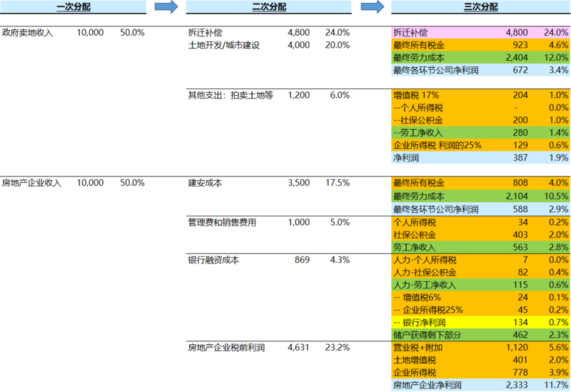Select the 管理费和销售费用 cell
Viewport: 571px width, 392px height.
coord(222,223)
